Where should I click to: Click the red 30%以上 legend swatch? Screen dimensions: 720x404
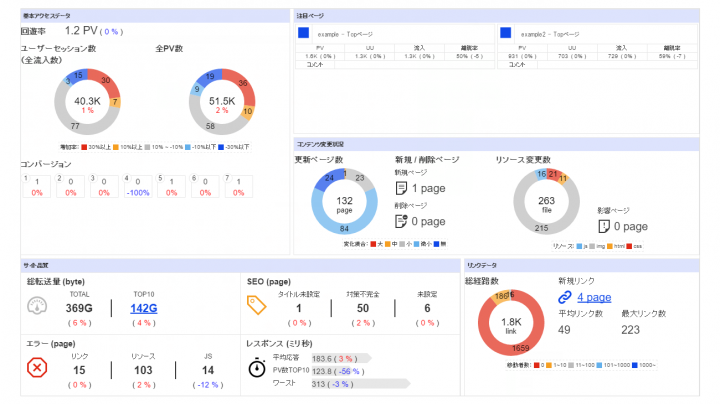pos(85,146)
